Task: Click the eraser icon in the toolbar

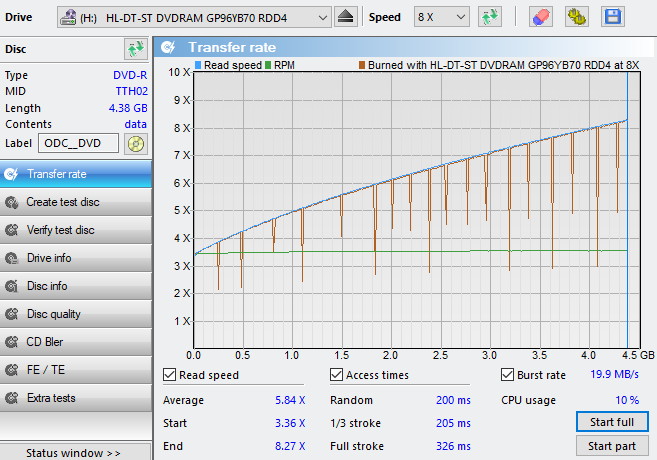Action: 539,17
